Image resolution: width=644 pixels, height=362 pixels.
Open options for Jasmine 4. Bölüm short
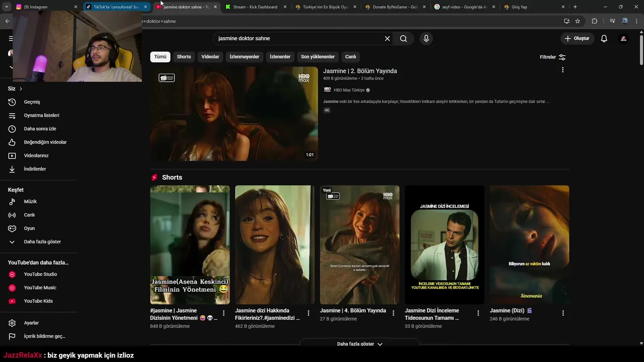pos(393,313)
